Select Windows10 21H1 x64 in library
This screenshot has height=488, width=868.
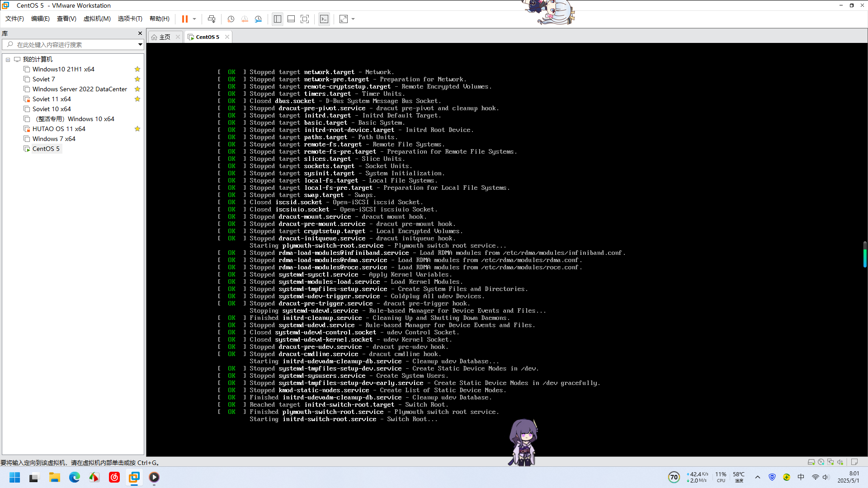63,69
